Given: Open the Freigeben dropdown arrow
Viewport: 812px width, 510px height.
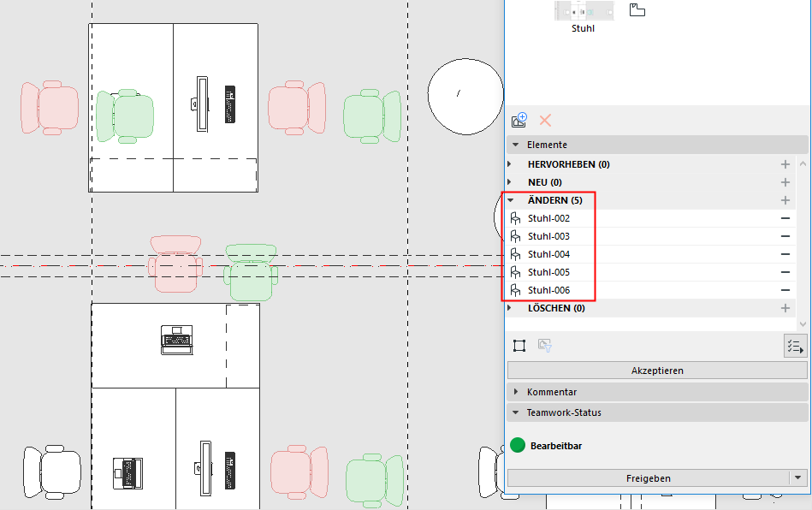Looking at the screenshot, I should [798, 477].
